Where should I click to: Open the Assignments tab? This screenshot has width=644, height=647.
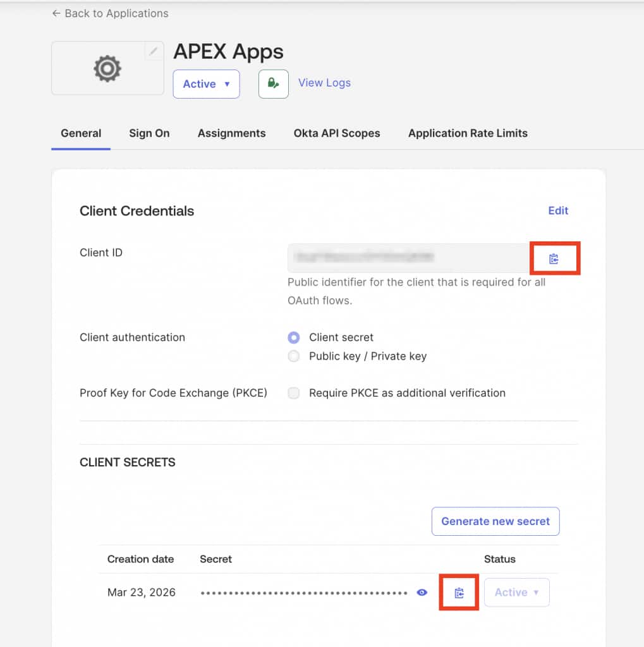click(x=231, y=133)
